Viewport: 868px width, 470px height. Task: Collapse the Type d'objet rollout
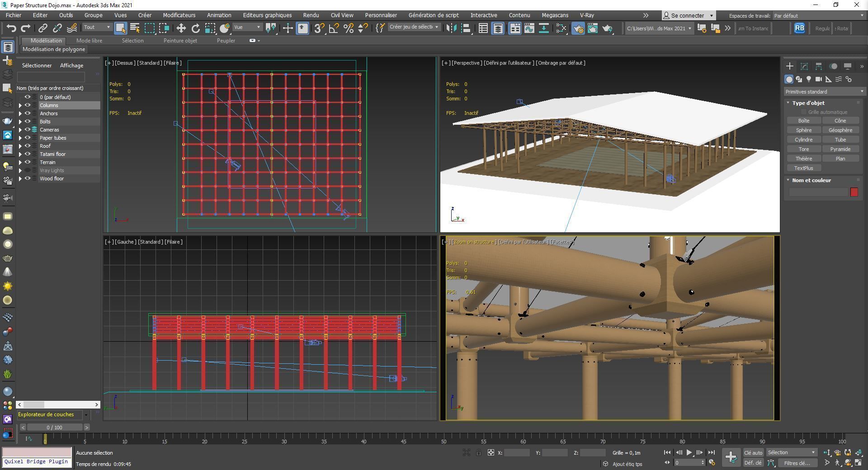tap(808, 103)
